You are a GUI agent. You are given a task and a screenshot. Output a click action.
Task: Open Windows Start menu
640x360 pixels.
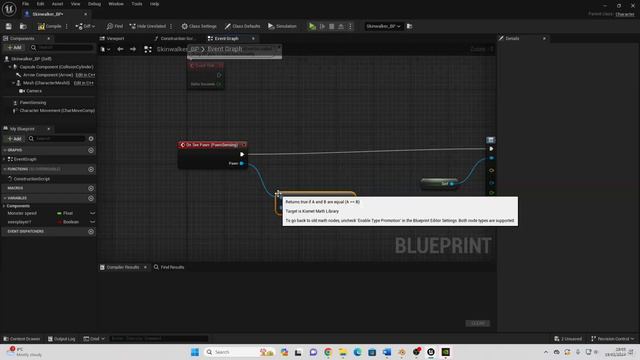pyautogui.click(x=195, y=352)
